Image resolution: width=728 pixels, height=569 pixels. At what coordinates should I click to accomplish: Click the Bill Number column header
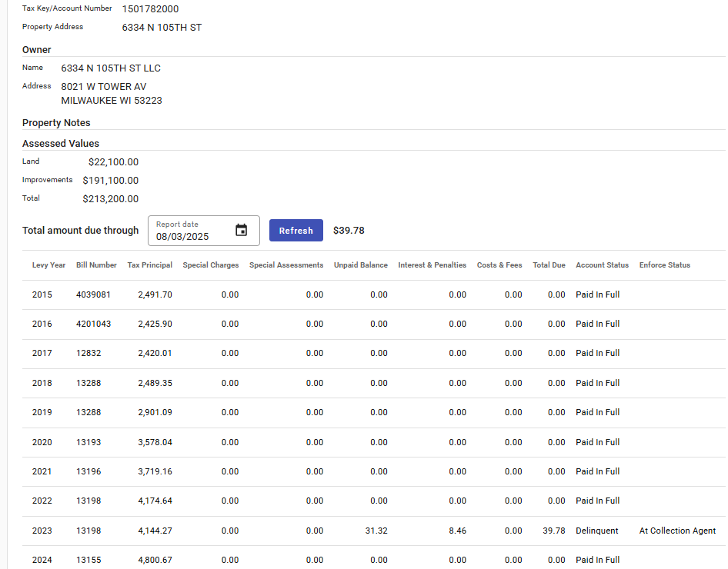pyautogui.click(x=96, y=265)
